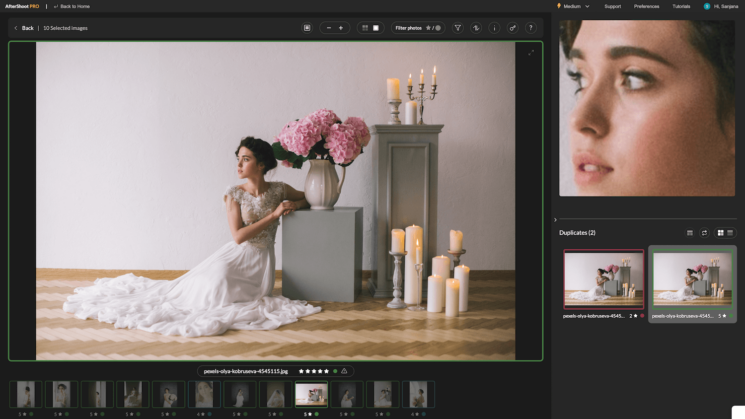Click the funnel filter icon in toolbar
The width and height of the screenshot is (745, 419).
(458, 28)
